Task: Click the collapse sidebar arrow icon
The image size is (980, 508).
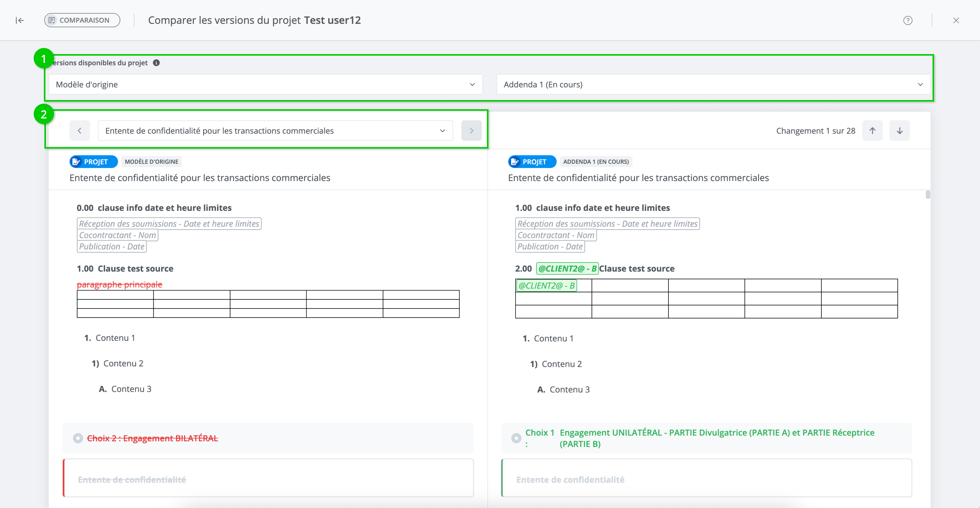Action: (x=20, y=20)
